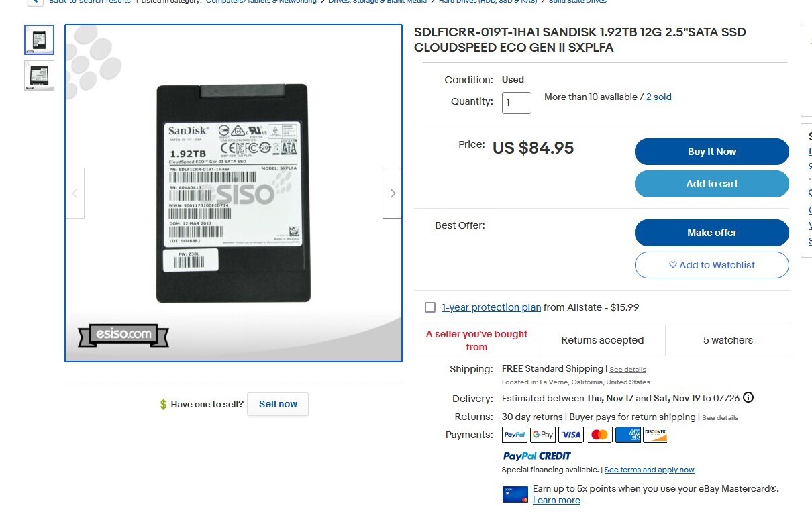Select the Mastercard payment icon
This screenshot has height=526, width=812.
pyautogui.click(x=599, y=435)
